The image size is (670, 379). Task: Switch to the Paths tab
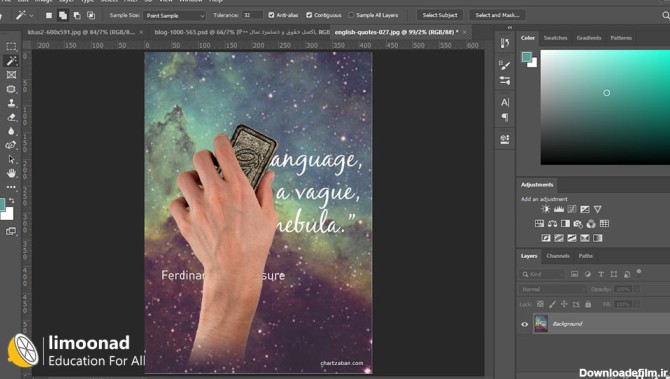tap(585, 256)
